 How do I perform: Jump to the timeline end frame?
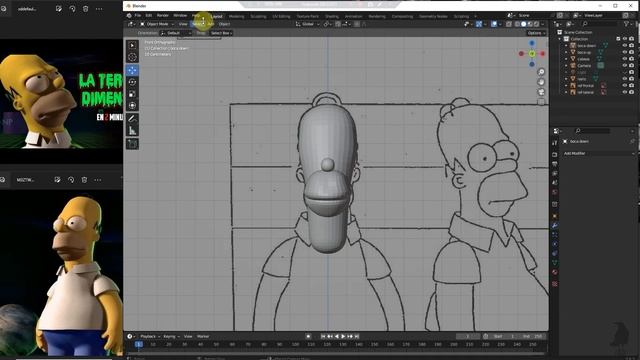[x=357, y=336]
